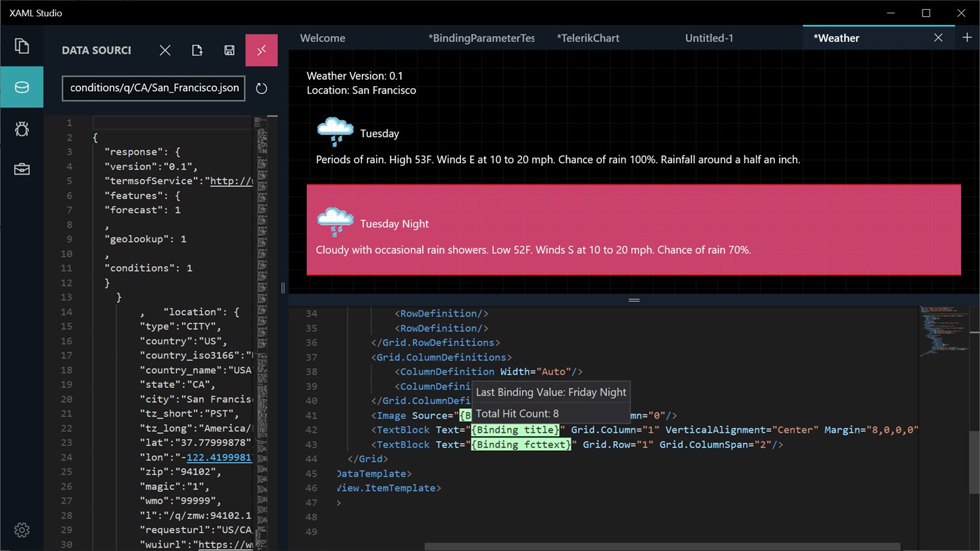This screenshot has width=980, height=551.
Task: Save the data source using the save icon
Action: click(229, 50)
